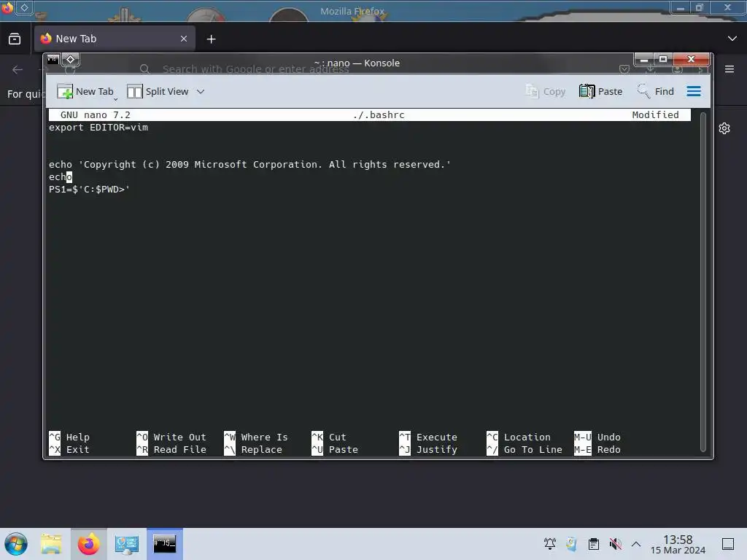Open the Split View layout
The image size is (747, 560).
point(158,91)
